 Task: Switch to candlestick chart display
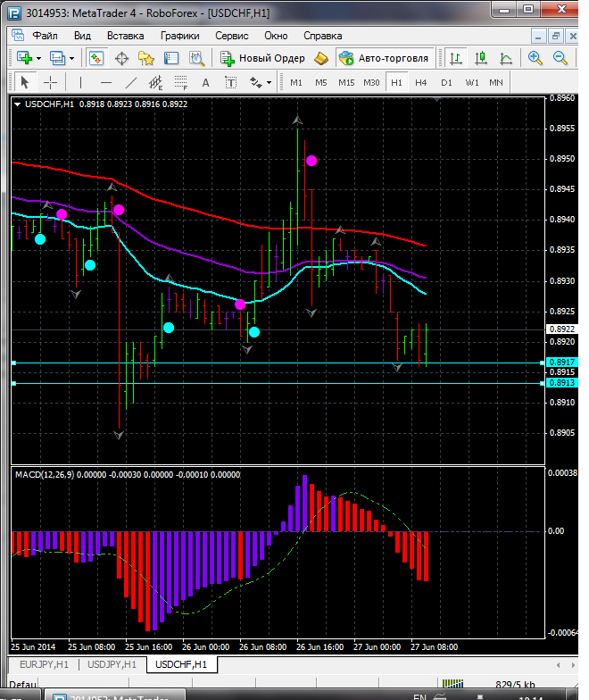pyautogui.click(x=480, y=59)
